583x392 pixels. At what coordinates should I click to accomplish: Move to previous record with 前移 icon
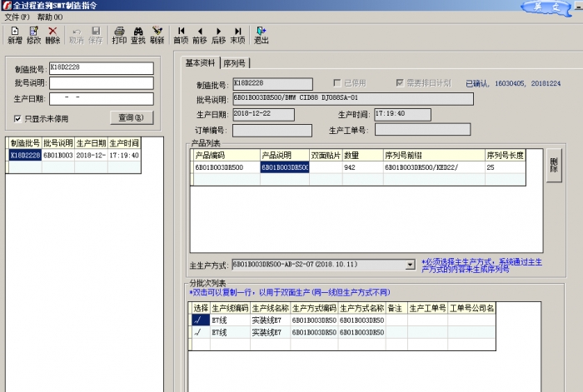pyautogui.click(x=200, y=35)
